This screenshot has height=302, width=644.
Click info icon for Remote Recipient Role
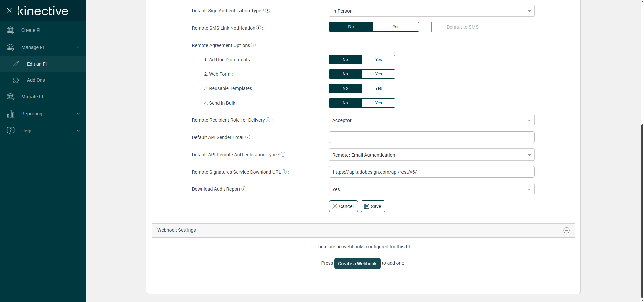(268, 120)
